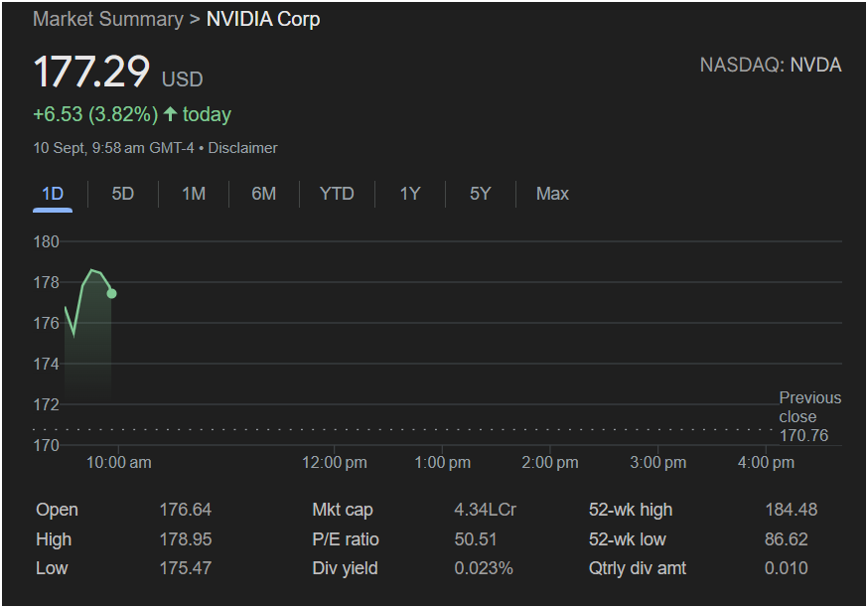Open the Max time range tab
Screen dimensions: 868x608
click(552, 194)
